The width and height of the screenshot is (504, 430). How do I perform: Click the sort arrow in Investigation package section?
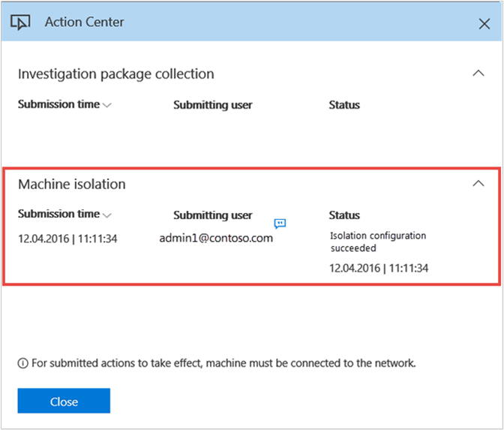[106, 106]
